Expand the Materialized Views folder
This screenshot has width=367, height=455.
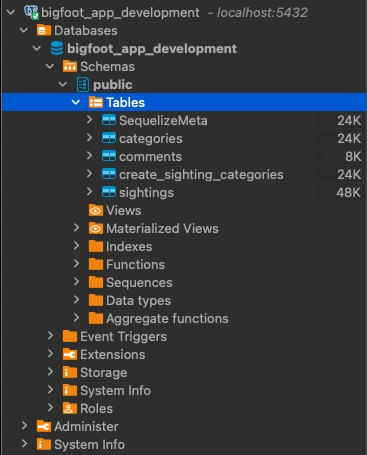76,228
